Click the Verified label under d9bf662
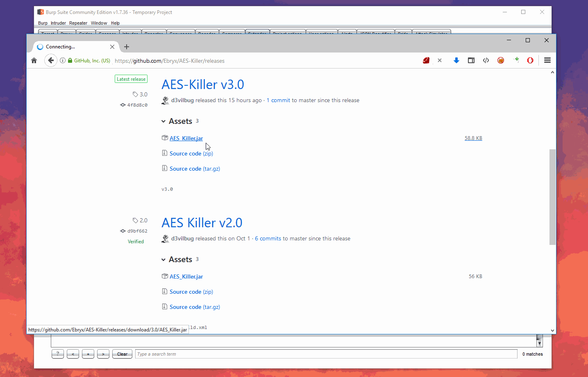The height and width of the screenshot is (377, 588). 136,242
